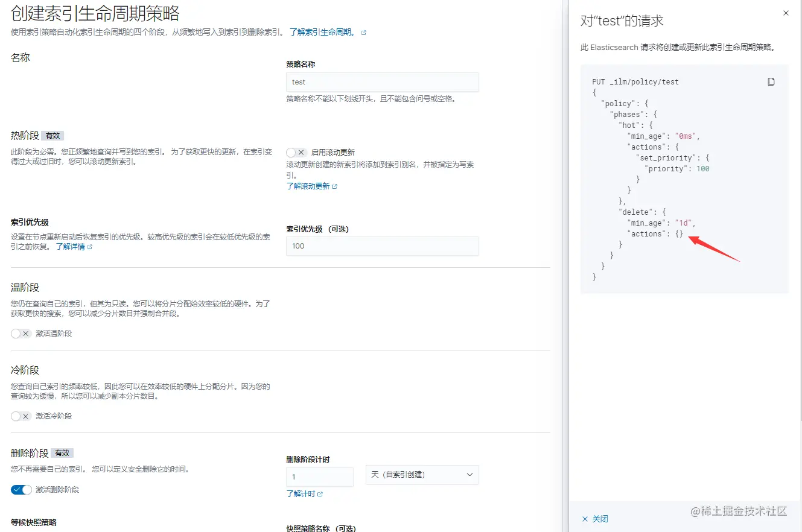The height and width of the screenshot is (532, 802).
Task: Click the 删除阶段计时 number input
Action: click(x=319, y=477)
